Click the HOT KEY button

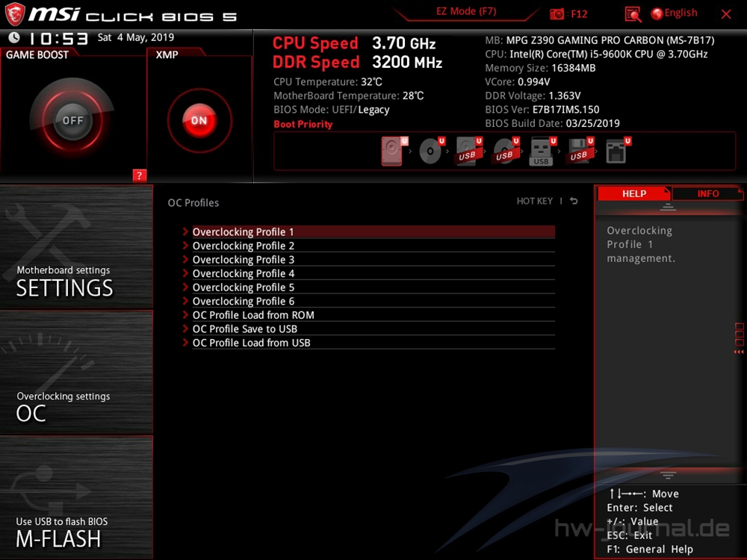coord(535,201)
